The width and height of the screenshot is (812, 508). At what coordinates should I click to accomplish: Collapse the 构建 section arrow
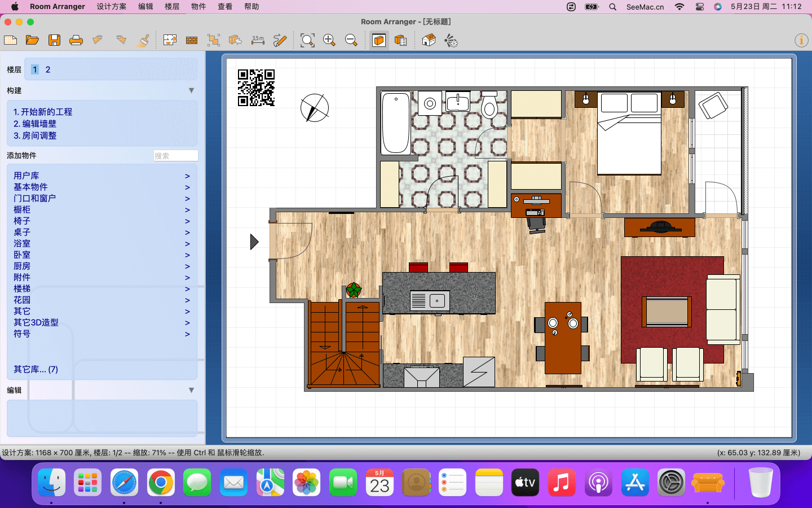pyautogui.click(x=191, y=90)
